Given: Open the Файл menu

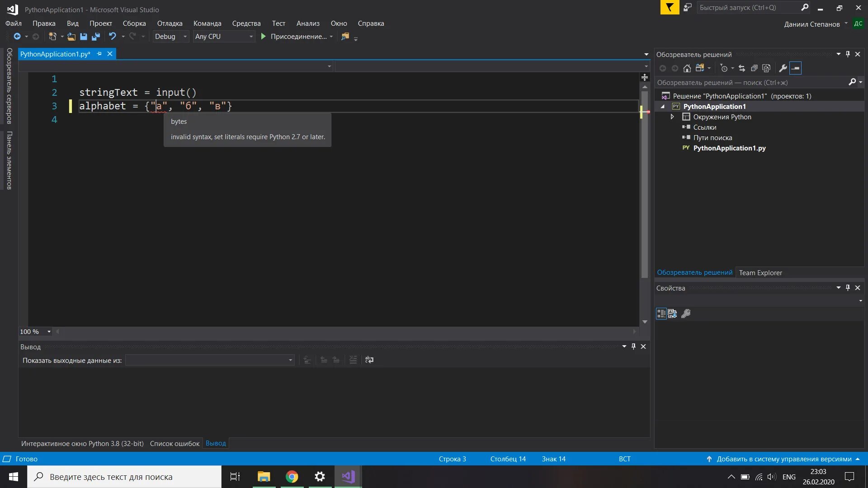Looking at the screenshot, I should click(x=14, y=23).
